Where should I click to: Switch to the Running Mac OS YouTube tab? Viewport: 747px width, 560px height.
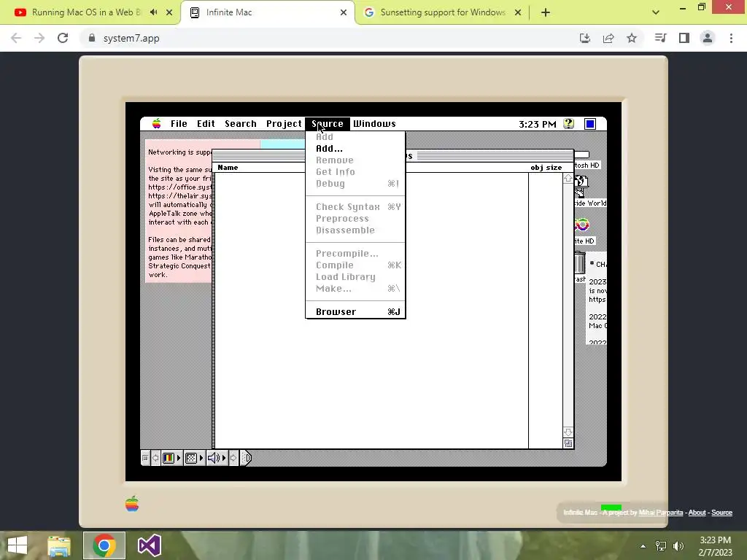(86, 12)
